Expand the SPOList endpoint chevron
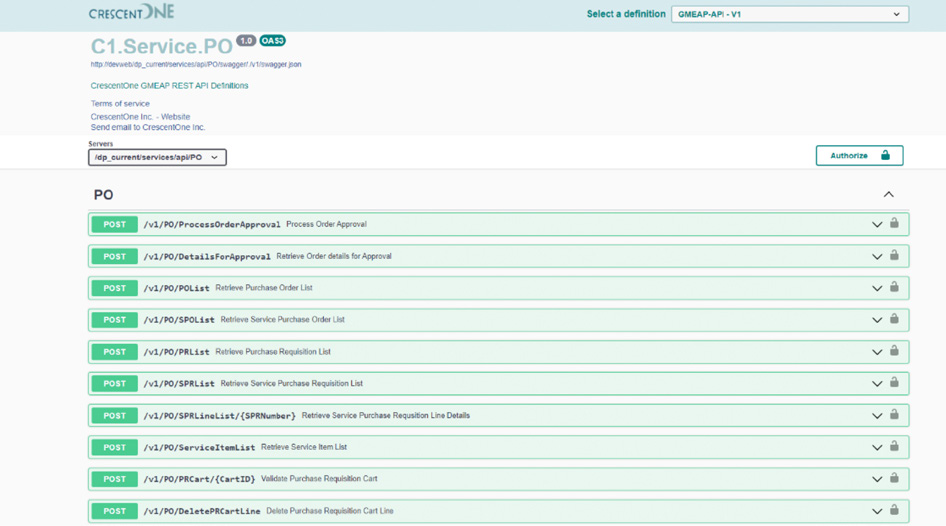946x526 pixels. 877,320
